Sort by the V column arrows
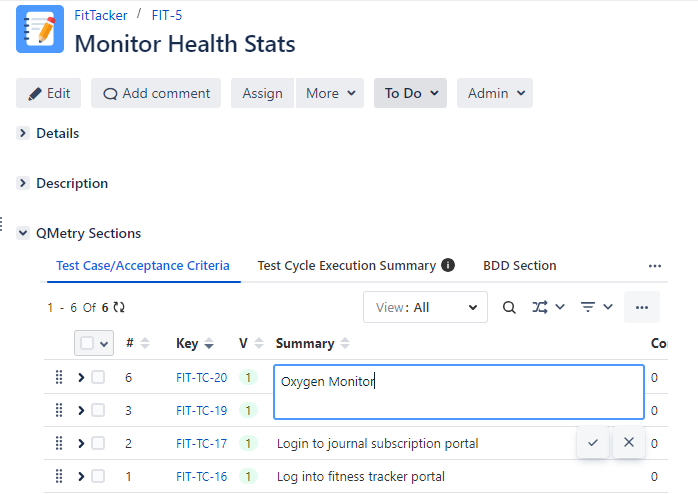 pos(259,343)
